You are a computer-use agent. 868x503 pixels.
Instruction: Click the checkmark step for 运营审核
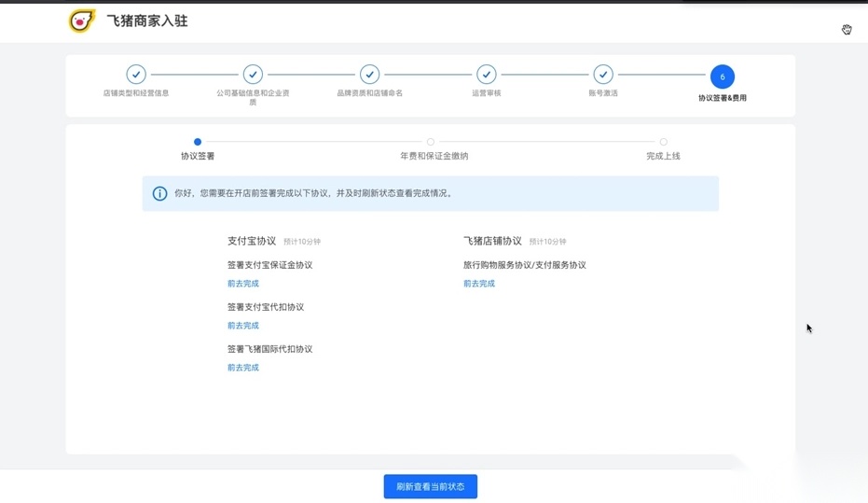coord(486,75)
